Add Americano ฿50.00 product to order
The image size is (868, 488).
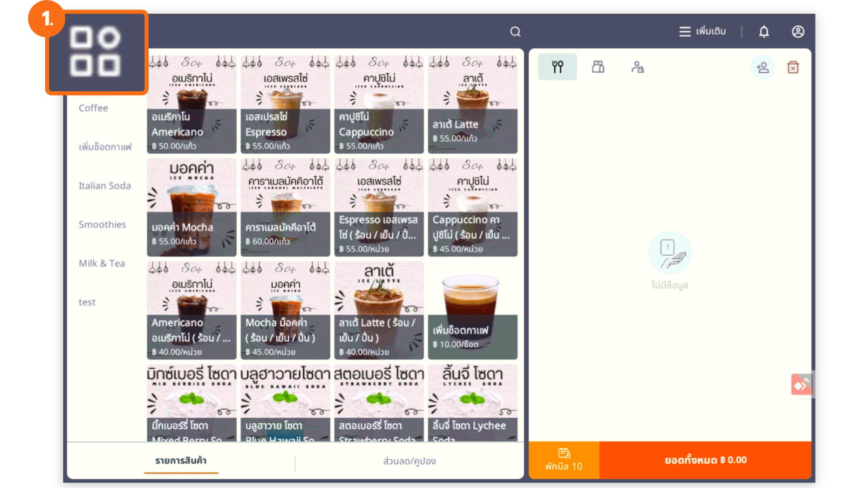pyautogui.click(x=191, y=105)
